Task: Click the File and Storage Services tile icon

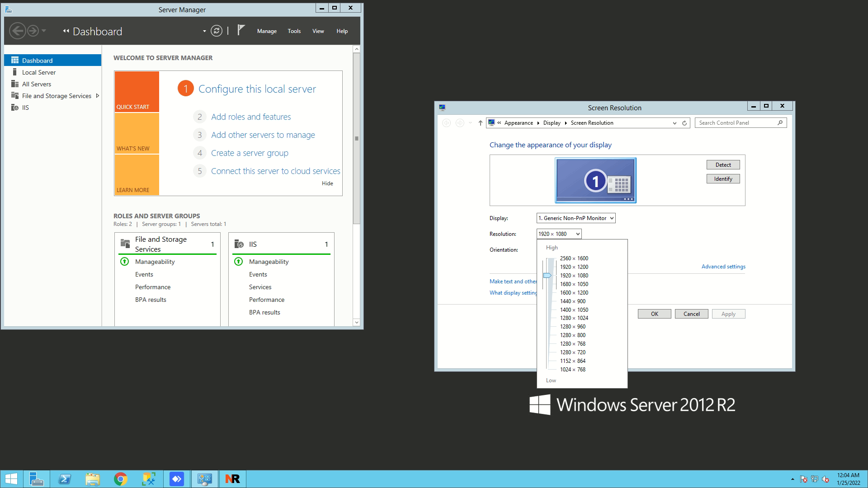Action: pos(125,244)
